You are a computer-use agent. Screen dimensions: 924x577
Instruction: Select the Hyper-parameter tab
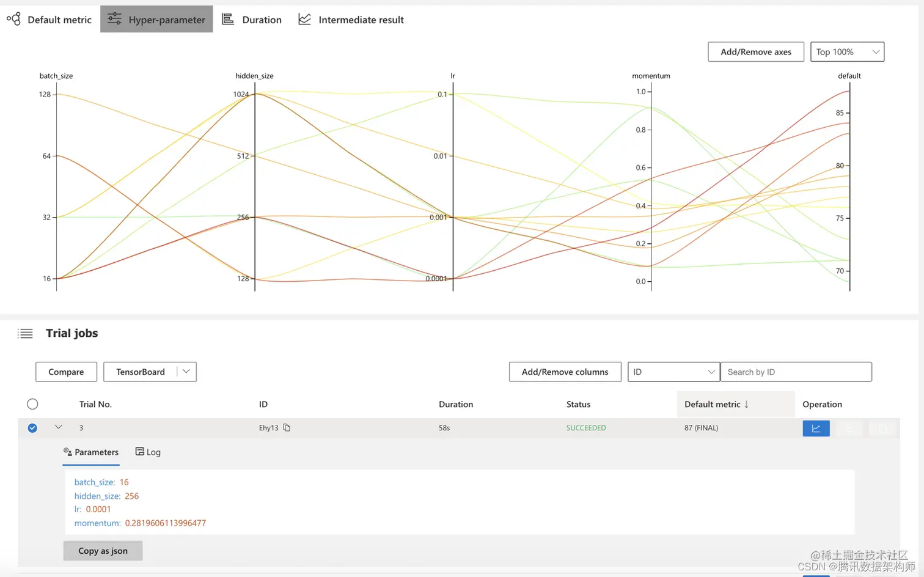156,20
